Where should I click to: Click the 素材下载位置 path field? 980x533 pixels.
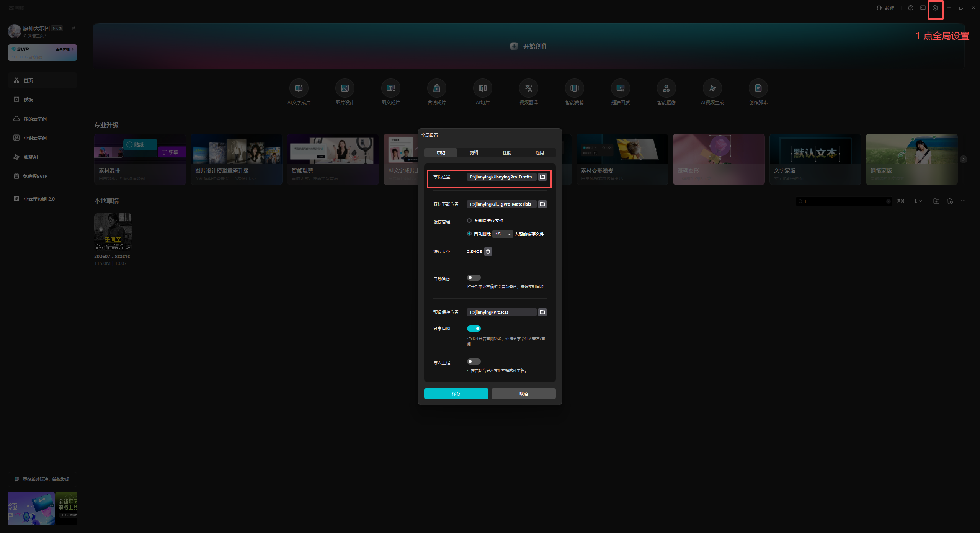501,204
